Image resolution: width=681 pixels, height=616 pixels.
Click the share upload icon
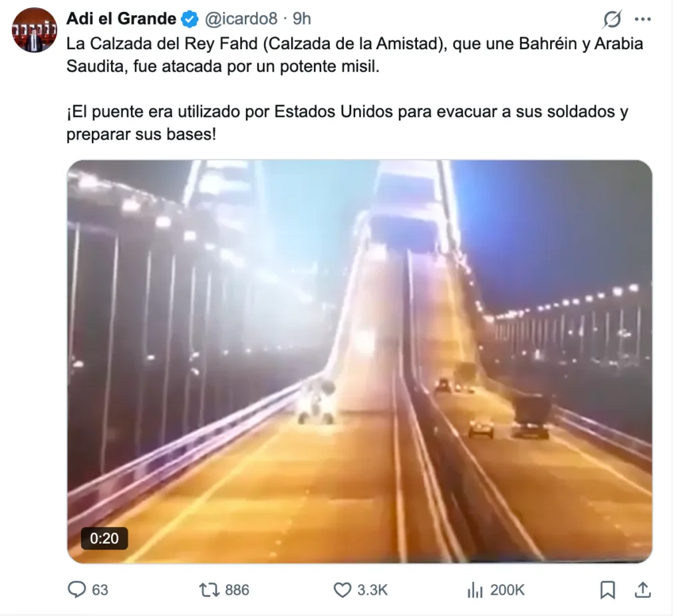643,589
